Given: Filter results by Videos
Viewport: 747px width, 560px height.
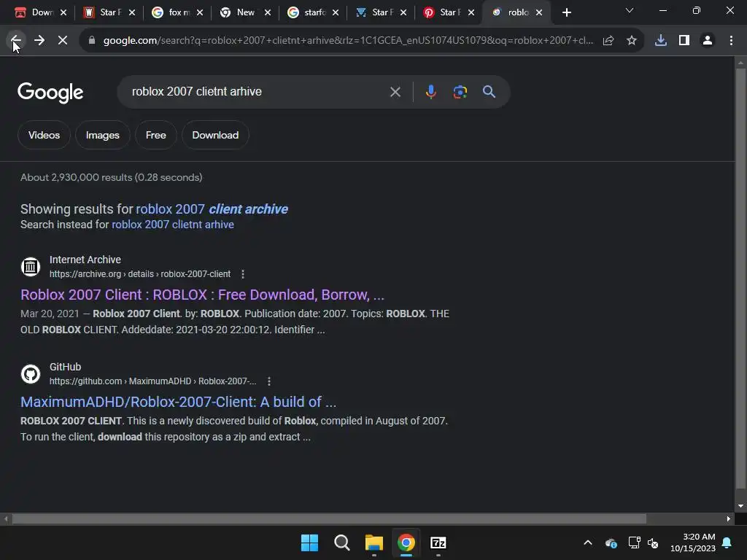Looking at the screenshot, I should 44,135.
